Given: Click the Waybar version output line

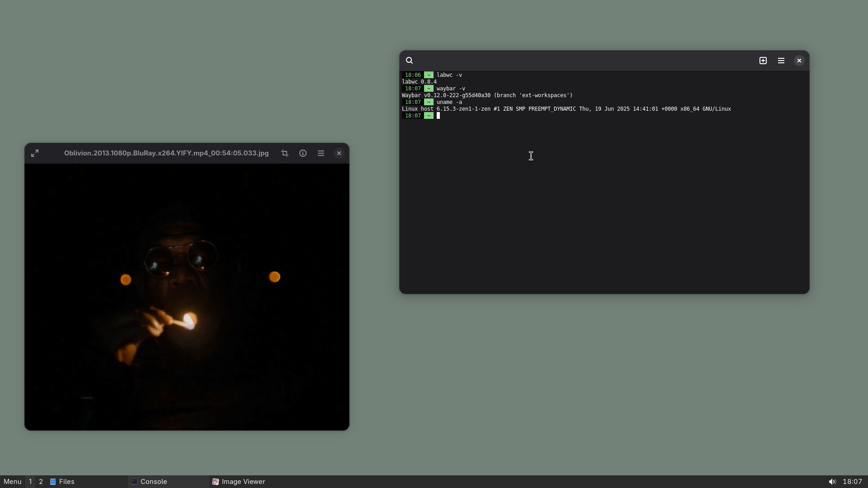Looking at the screenshot, I should [487, 95].
